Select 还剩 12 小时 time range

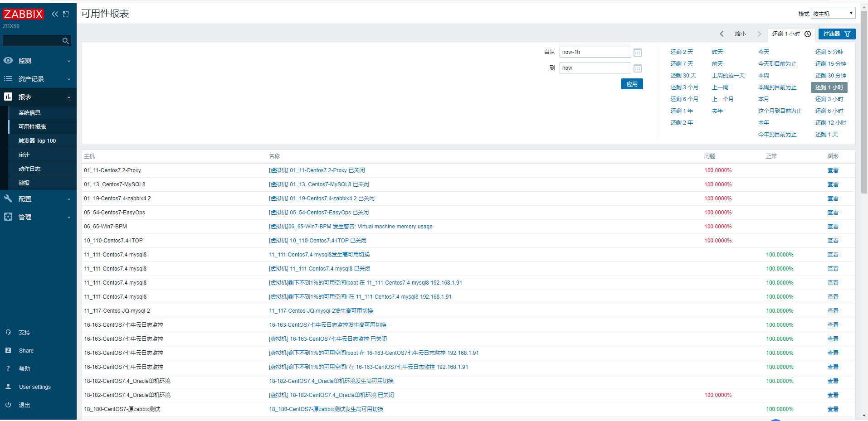pos(830,123)
